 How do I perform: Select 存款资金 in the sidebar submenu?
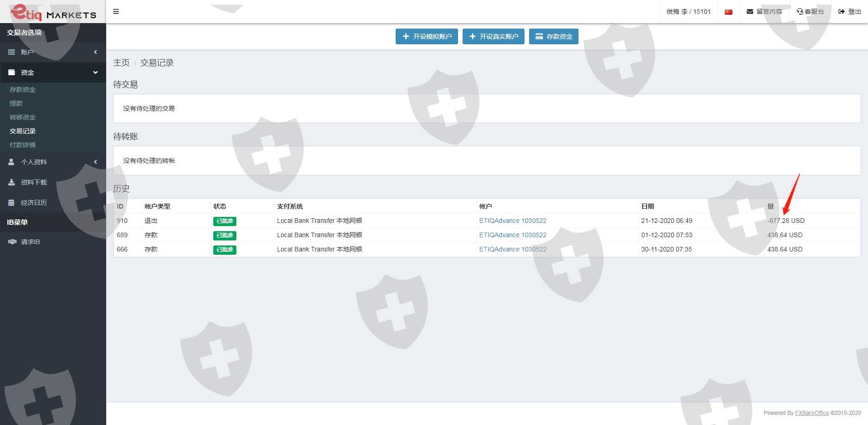point(23,90)
